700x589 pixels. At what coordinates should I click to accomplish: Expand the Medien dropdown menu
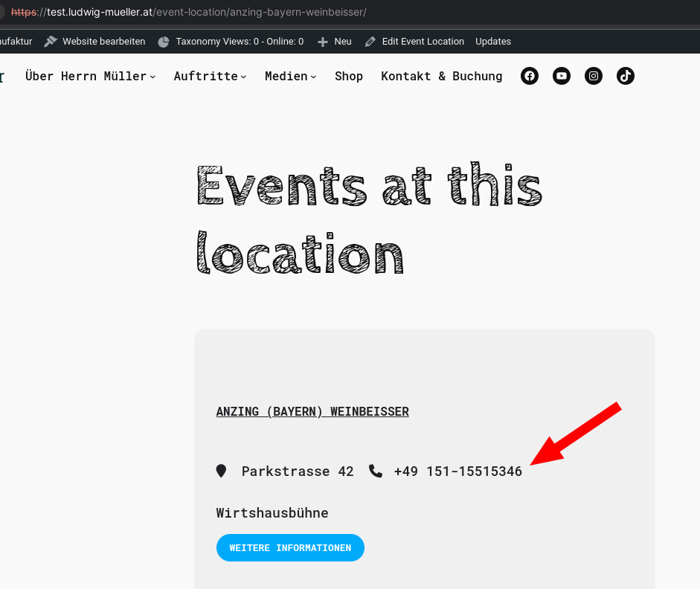(291, 77)
